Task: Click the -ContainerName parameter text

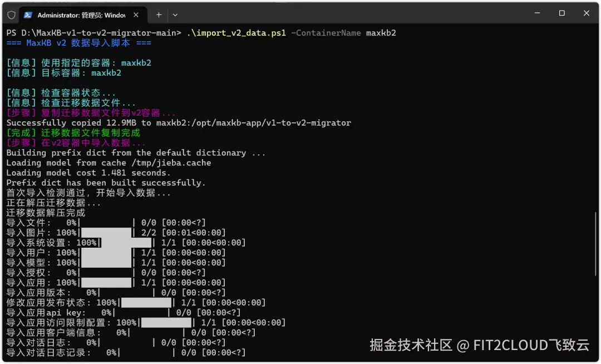Action: (326, 33)
